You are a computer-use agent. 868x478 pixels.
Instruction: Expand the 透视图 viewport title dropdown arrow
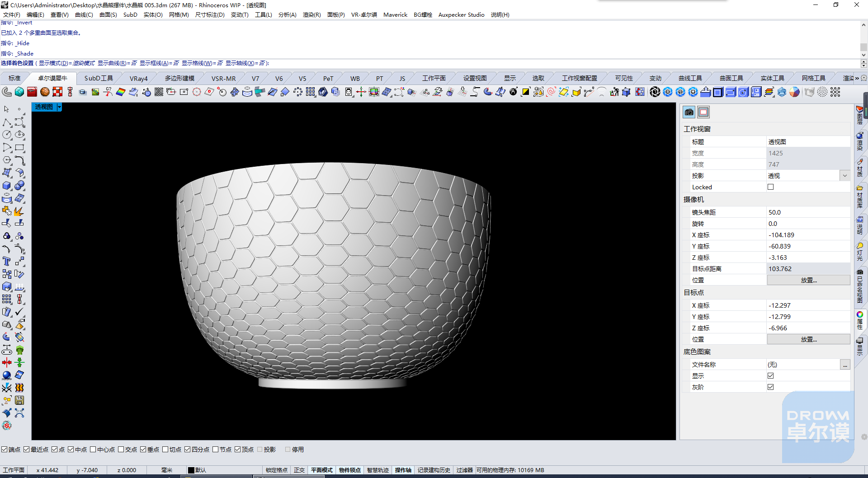click(x=59, y=107)
